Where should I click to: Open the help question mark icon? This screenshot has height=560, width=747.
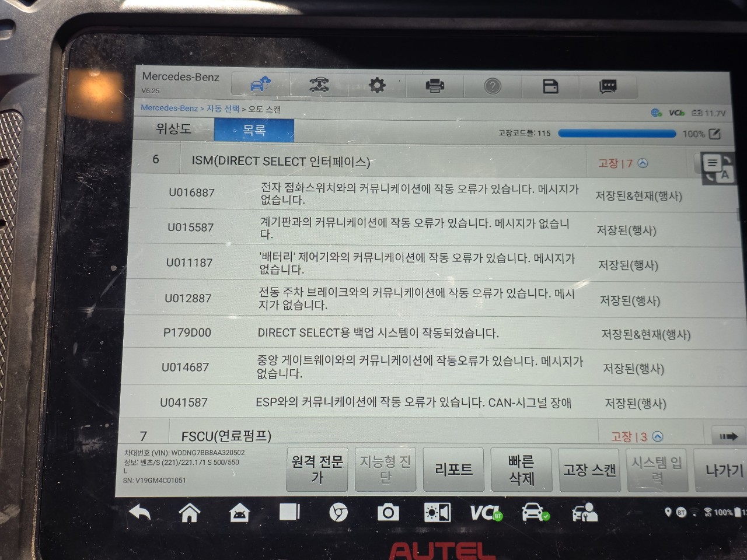pos(493,86)
